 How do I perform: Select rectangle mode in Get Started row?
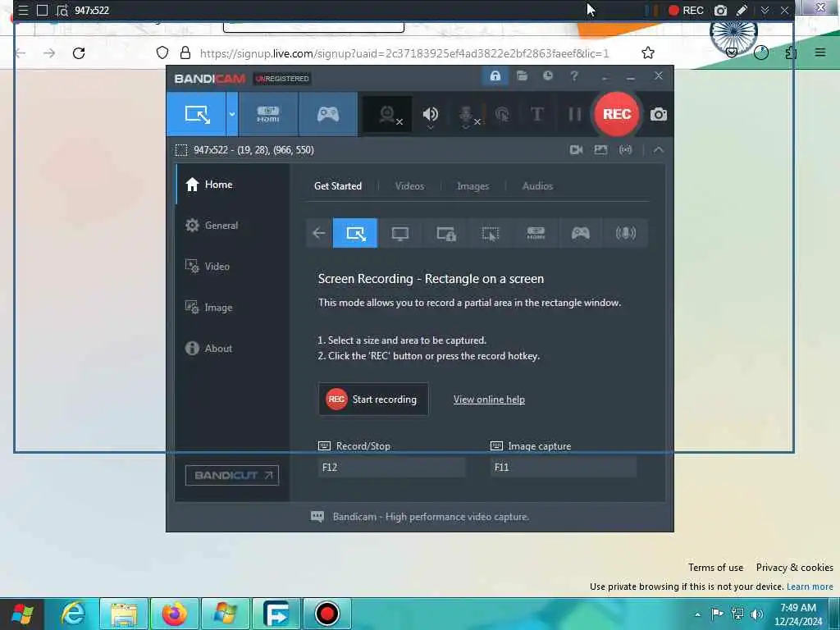point(354,233)
